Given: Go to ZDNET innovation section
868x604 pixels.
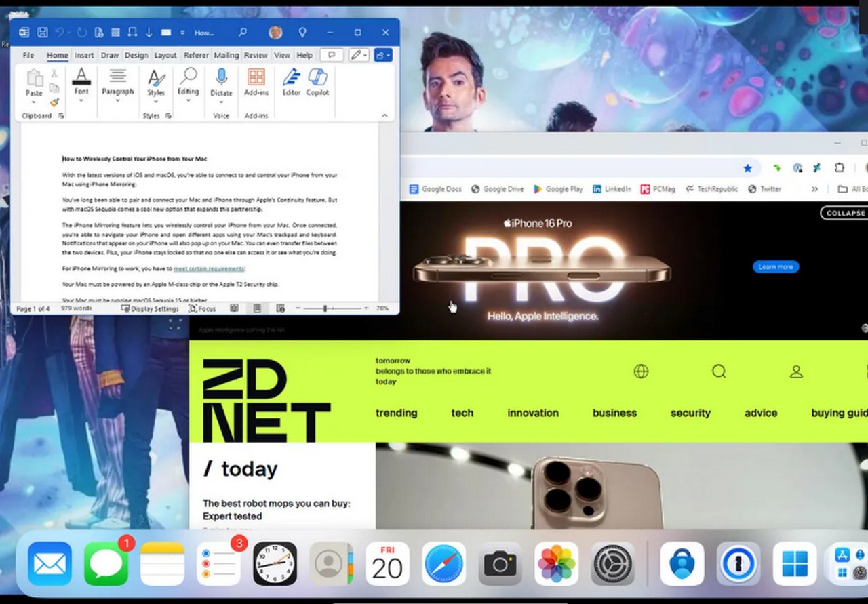Looking at the screenshot, I should tap(533, 413).
